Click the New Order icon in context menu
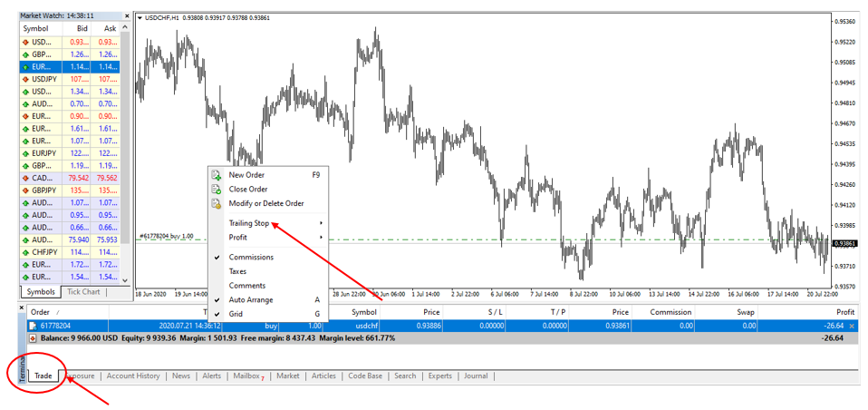Image resolution: width=868 pixels, height=410 pixels. pyautogui.click(x=216, y=175)
